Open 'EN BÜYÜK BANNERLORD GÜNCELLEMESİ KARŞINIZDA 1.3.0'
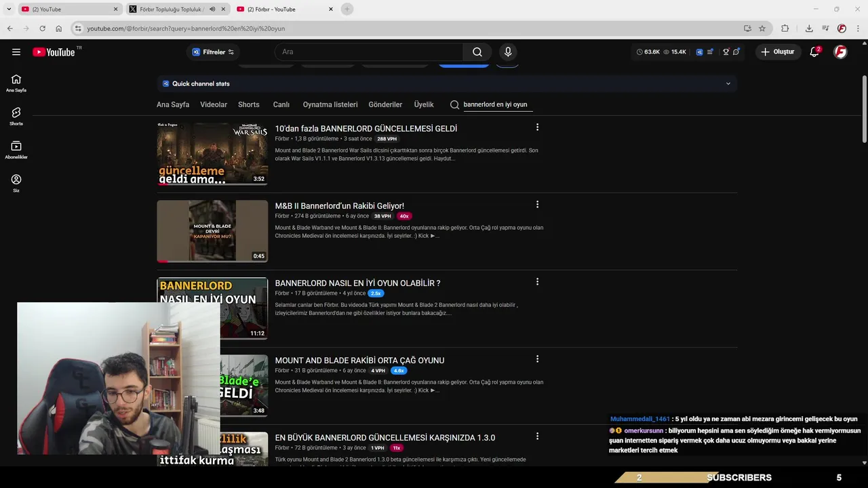 (x=385, y=437)
